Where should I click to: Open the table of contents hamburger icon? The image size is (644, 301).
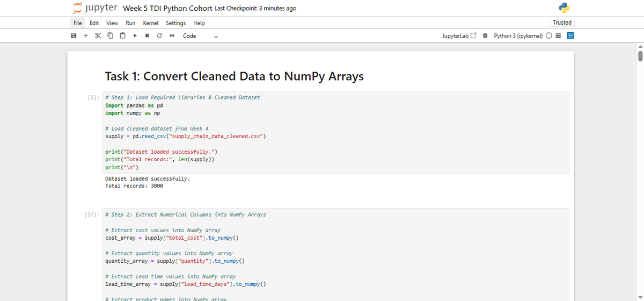click(559, 36)
